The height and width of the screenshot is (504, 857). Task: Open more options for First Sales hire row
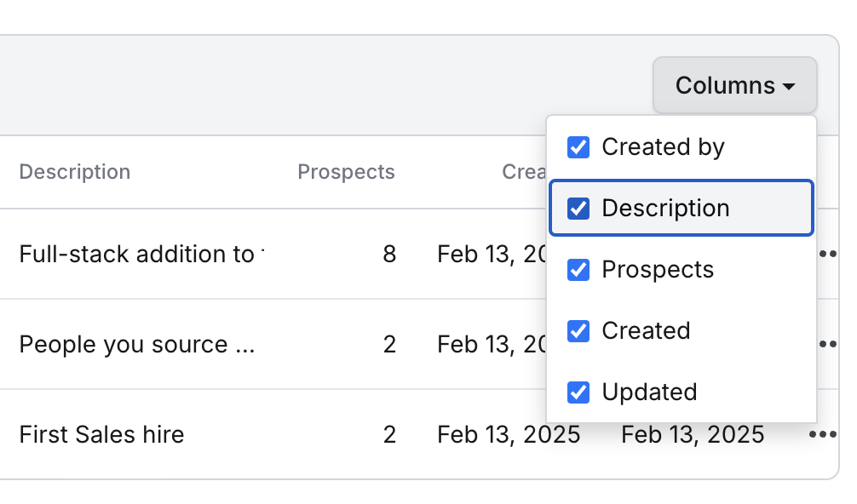pyautogui.click(x=823, y=435)
